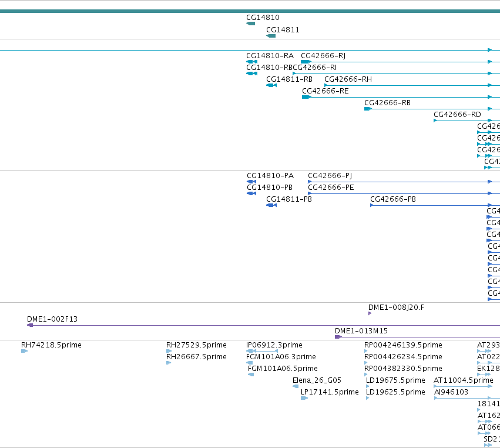Select the CG42666-PJ protein label
500x448 pixels.
[330, 176]
